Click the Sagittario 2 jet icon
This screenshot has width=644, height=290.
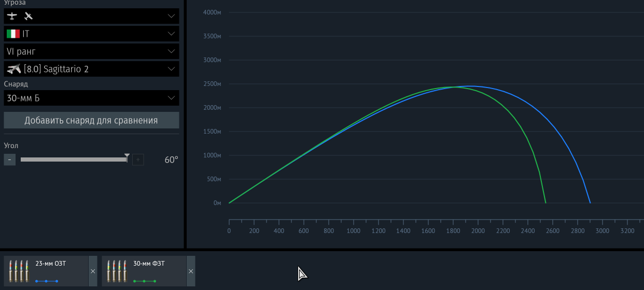click(x=14, y=69)
